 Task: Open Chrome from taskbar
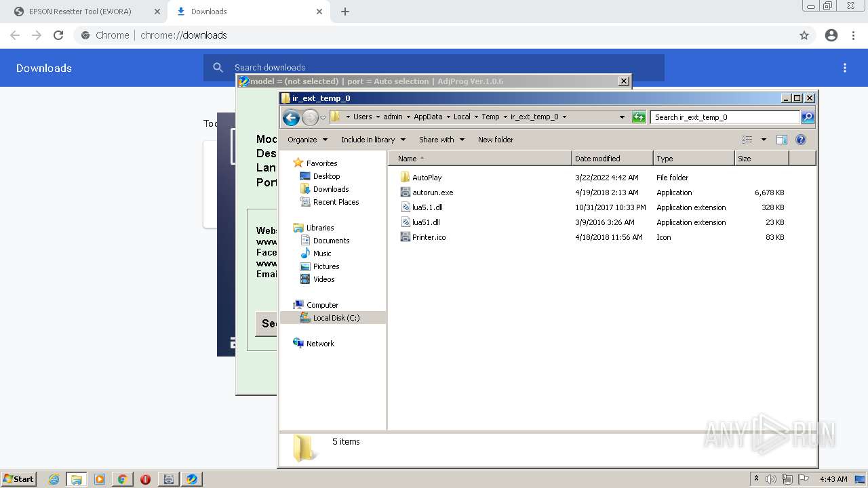tap(122, 479)
